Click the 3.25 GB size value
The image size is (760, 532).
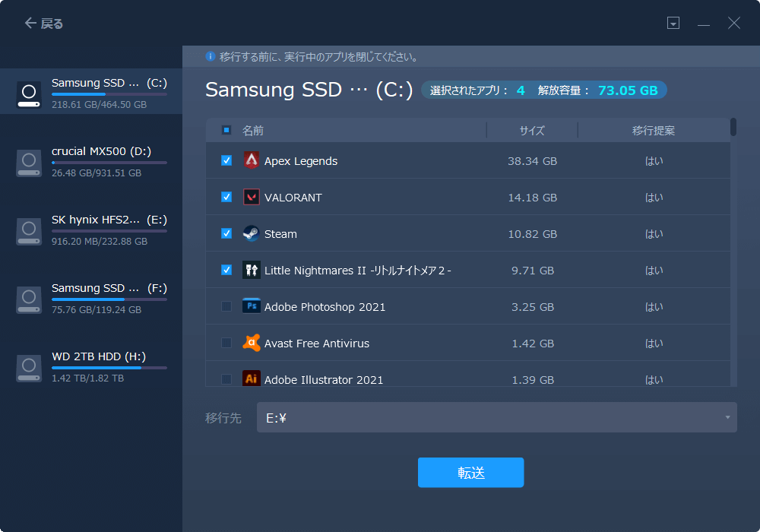pos(533,307)
